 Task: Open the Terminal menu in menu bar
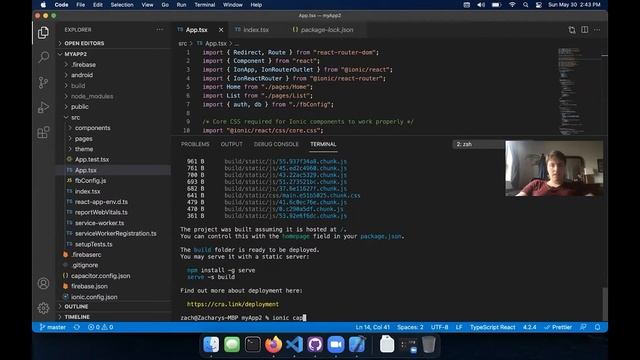click(204, 5)
